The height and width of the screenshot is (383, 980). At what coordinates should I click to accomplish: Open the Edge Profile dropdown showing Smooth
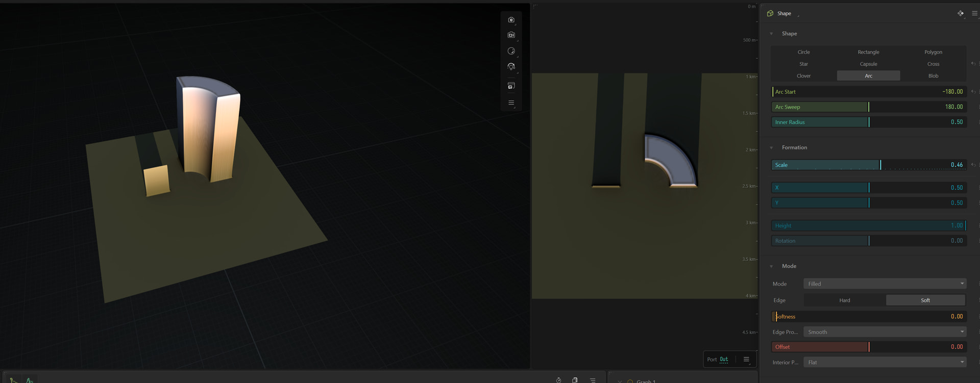(x=885, y=332)
